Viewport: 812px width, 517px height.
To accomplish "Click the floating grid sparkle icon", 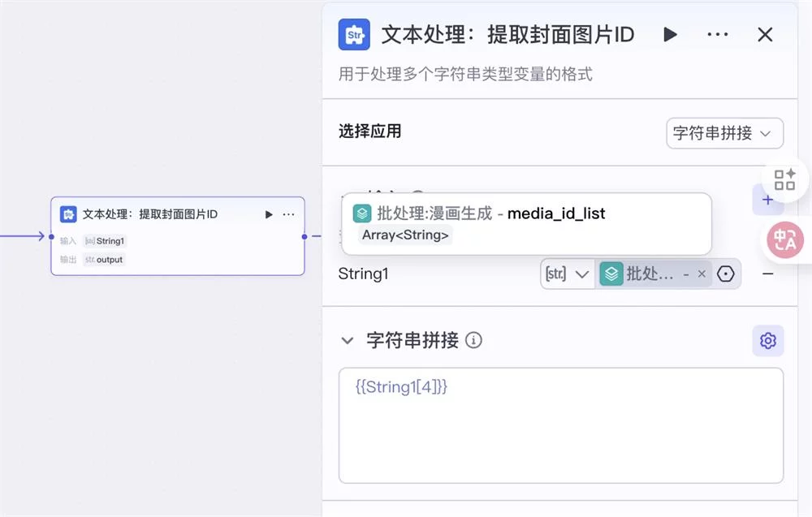I will pyautogui.click(x=784, y=179).
